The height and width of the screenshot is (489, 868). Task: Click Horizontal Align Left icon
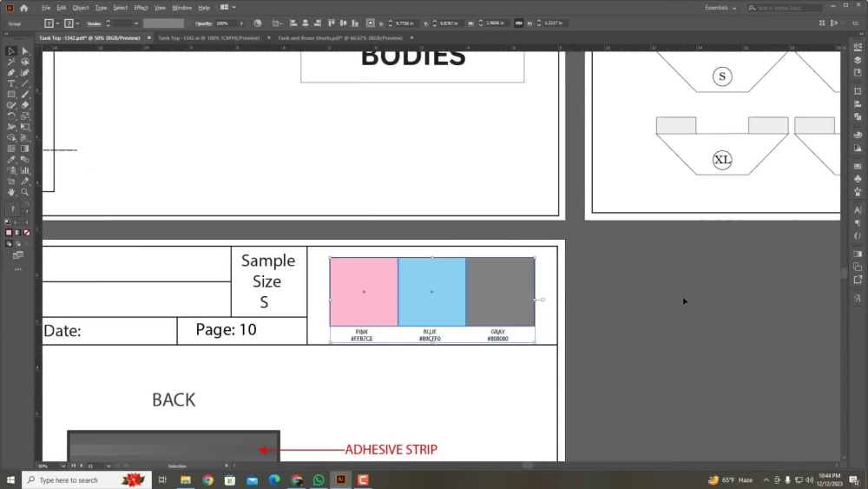pos(293,23)
